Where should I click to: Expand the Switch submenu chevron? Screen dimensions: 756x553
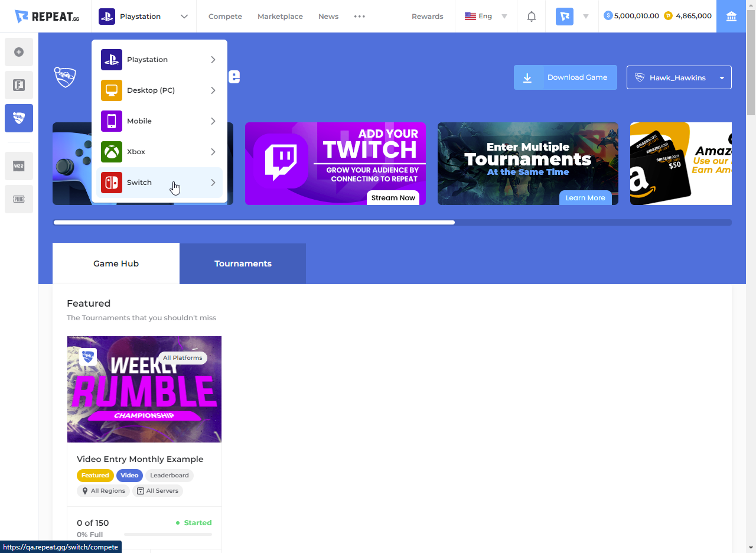click(x=213, y=183)
